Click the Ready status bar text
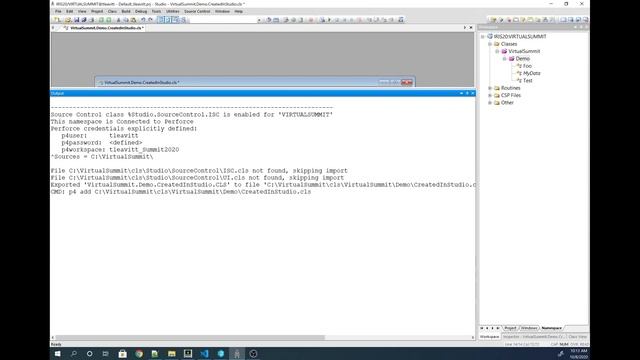Screen dimensions: 640x360 (x=56, y=344)
